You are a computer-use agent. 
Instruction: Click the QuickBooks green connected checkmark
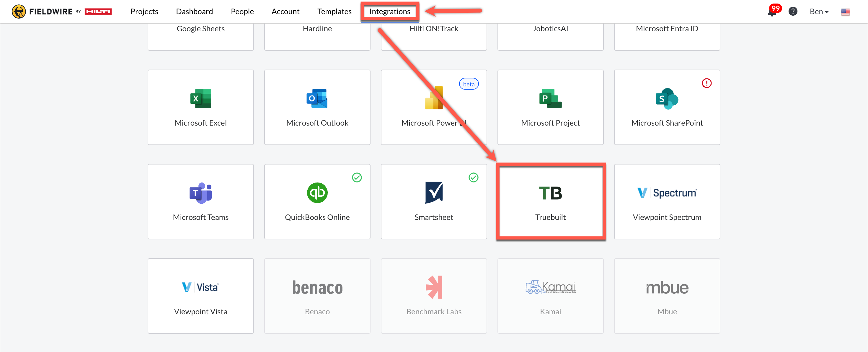point(357,177)
